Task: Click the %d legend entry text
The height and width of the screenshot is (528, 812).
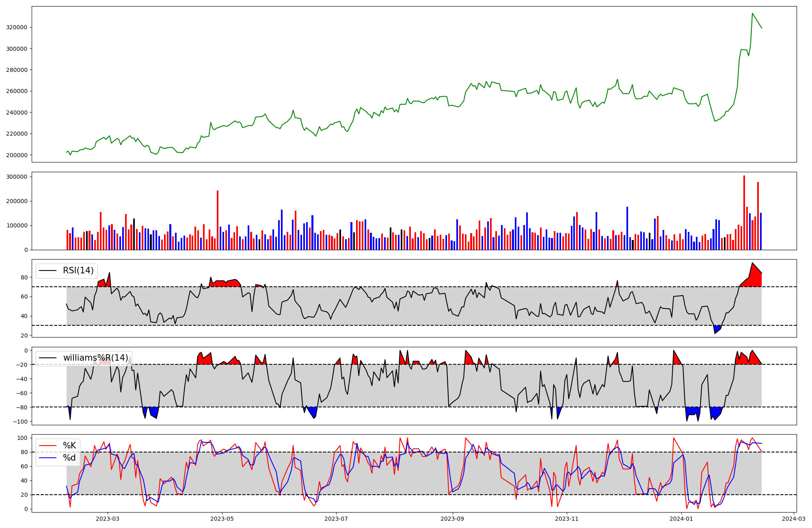Action: click(69, 458)
